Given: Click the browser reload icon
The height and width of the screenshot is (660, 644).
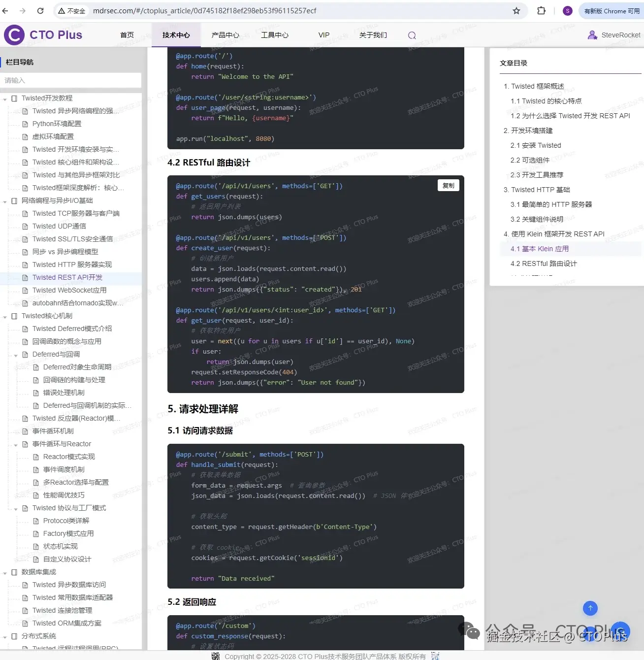Looking at the screenshot, I should [40, 10].
